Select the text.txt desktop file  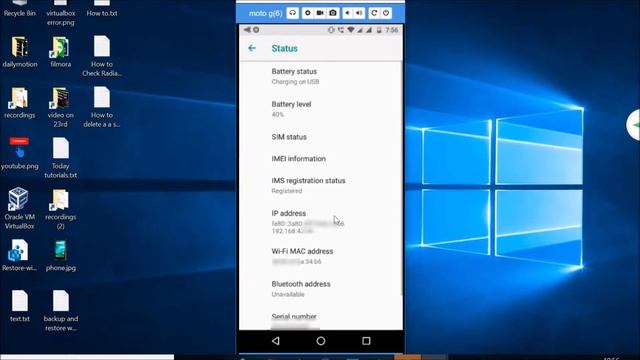tap(20, 306)
